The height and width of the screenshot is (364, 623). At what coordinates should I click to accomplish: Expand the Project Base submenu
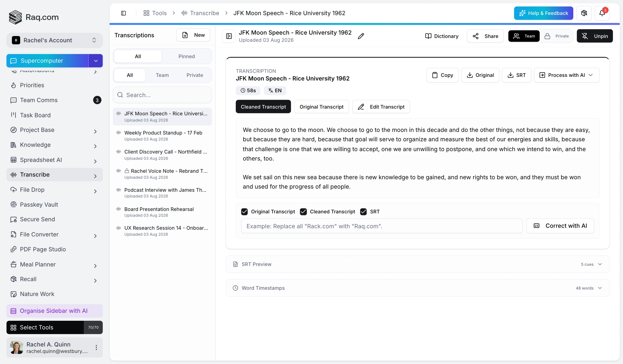(x=95, y=131)
